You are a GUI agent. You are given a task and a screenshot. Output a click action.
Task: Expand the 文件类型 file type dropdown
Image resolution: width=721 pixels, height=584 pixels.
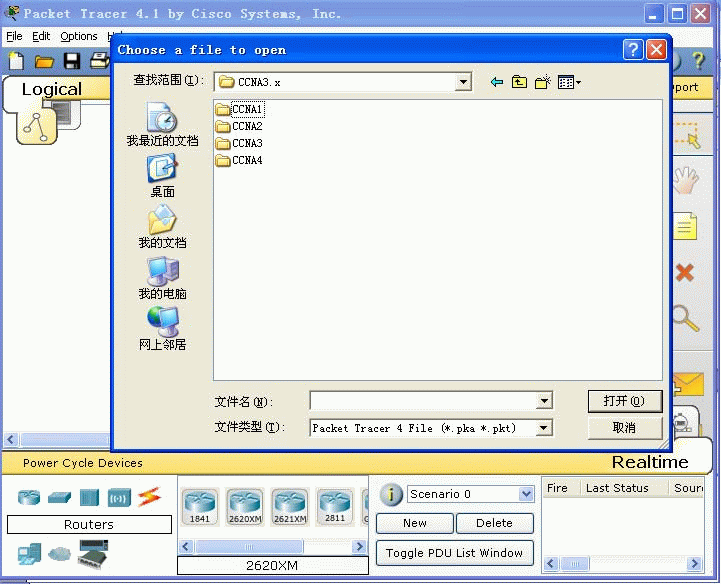click(x=544, y=428)
